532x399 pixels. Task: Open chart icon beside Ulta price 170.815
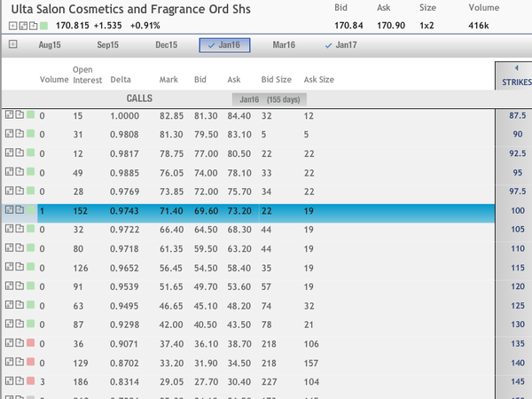click(23, 26)
